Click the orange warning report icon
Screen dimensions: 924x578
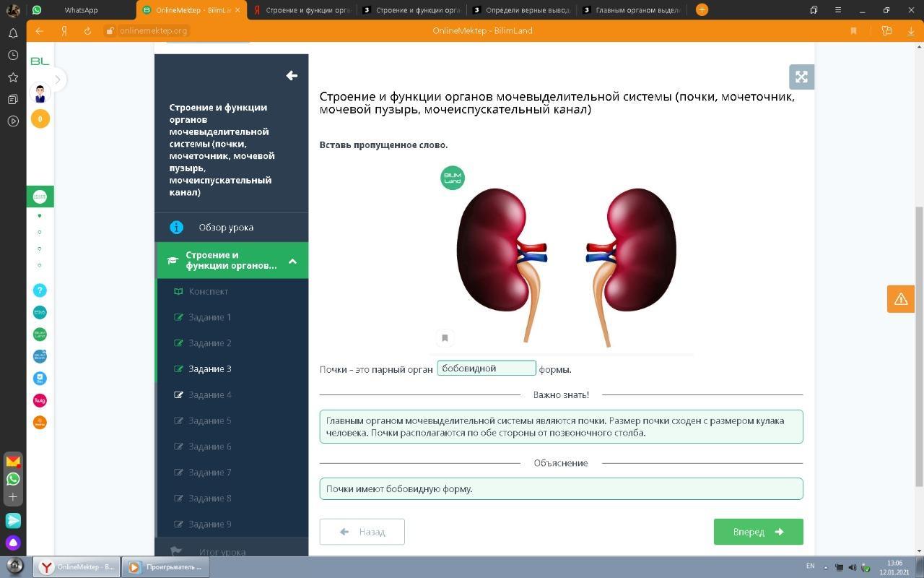[x=900, y=298]
